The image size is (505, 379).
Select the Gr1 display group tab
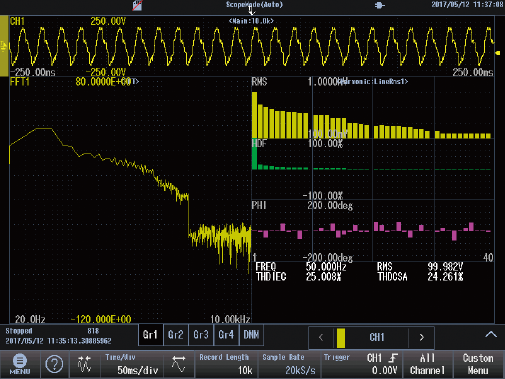(x=150, y=335)
